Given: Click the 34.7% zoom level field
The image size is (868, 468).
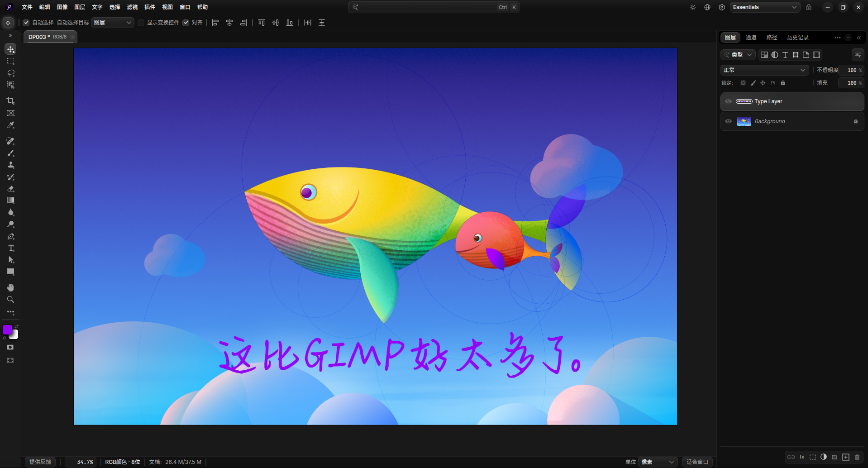Looking at the screenshot, I should 81,462.
